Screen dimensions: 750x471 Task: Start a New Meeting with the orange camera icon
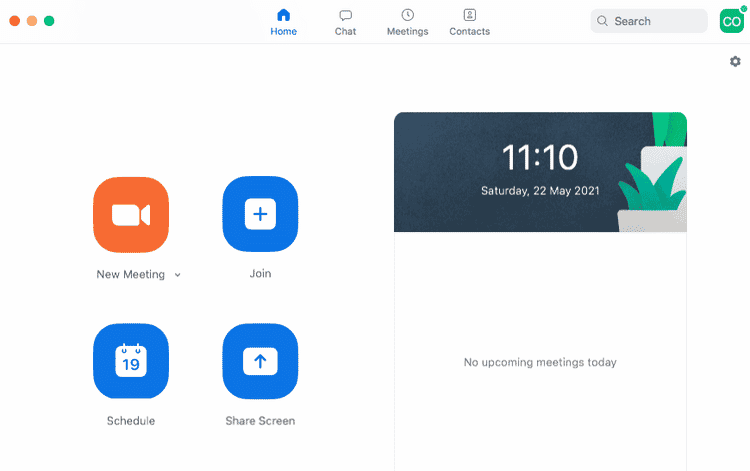point(131,215)
